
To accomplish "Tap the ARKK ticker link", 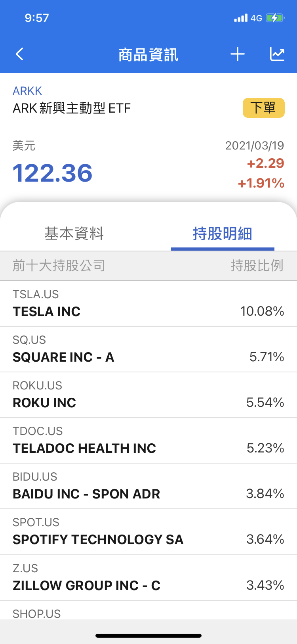I will [x=27, y=91].
